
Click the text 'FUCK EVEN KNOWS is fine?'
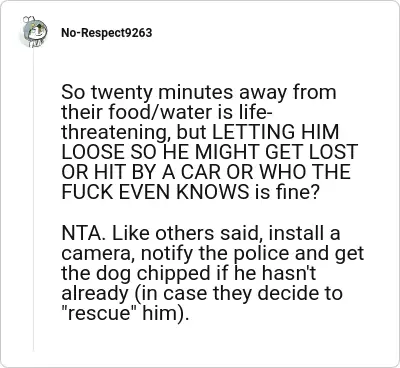click(191, 191)
